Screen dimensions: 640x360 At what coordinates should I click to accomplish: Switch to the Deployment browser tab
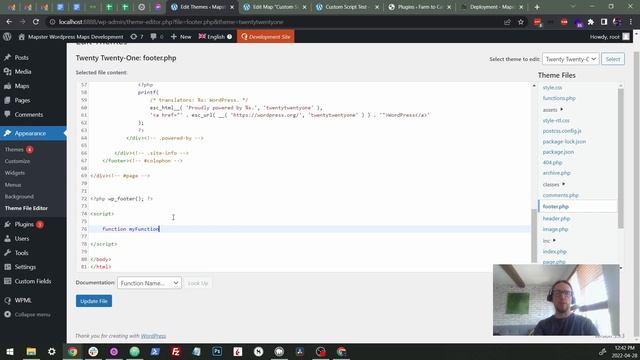[492, 7]
